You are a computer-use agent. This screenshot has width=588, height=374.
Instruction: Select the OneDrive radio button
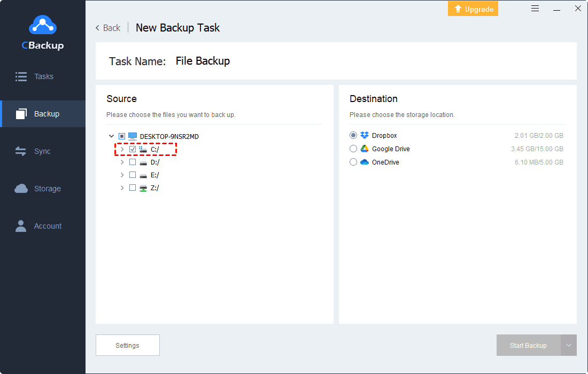353,162
